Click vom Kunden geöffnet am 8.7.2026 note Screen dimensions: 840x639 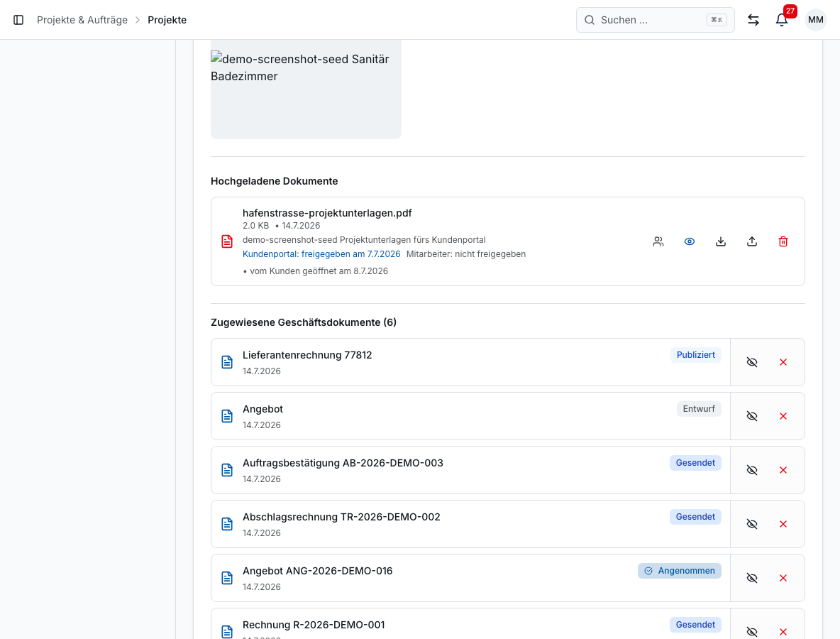[316, 271]
